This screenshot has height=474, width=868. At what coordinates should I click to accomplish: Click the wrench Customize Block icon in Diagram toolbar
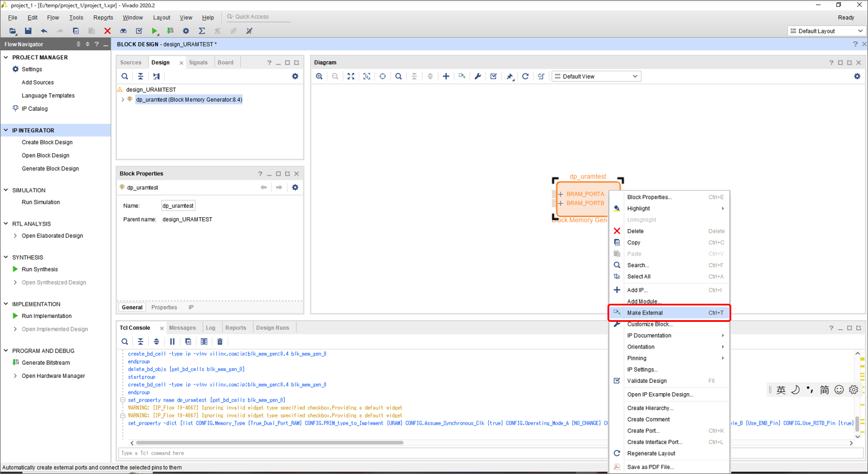coord(478,76)
